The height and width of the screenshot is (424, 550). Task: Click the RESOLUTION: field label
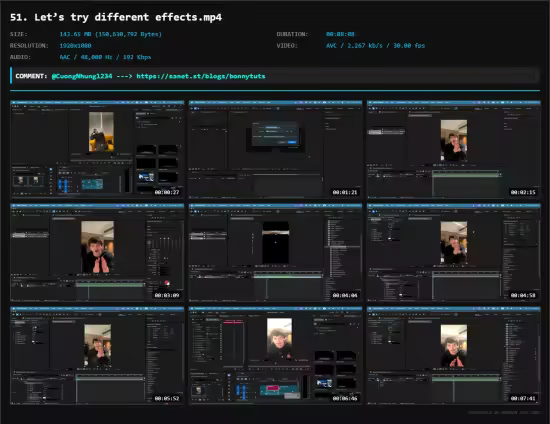(x=29, y=46)
